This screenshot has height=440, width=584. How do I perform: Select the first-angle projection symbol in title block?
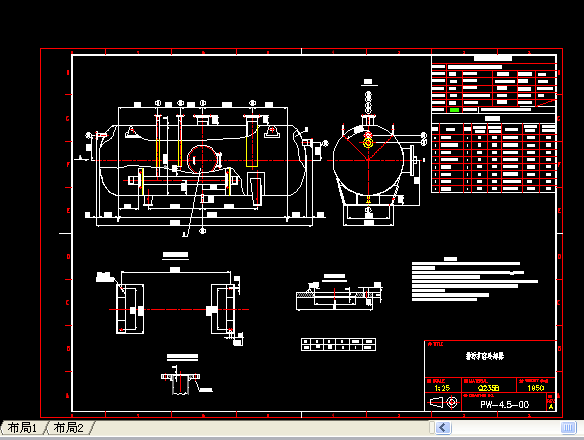point(444,402)
